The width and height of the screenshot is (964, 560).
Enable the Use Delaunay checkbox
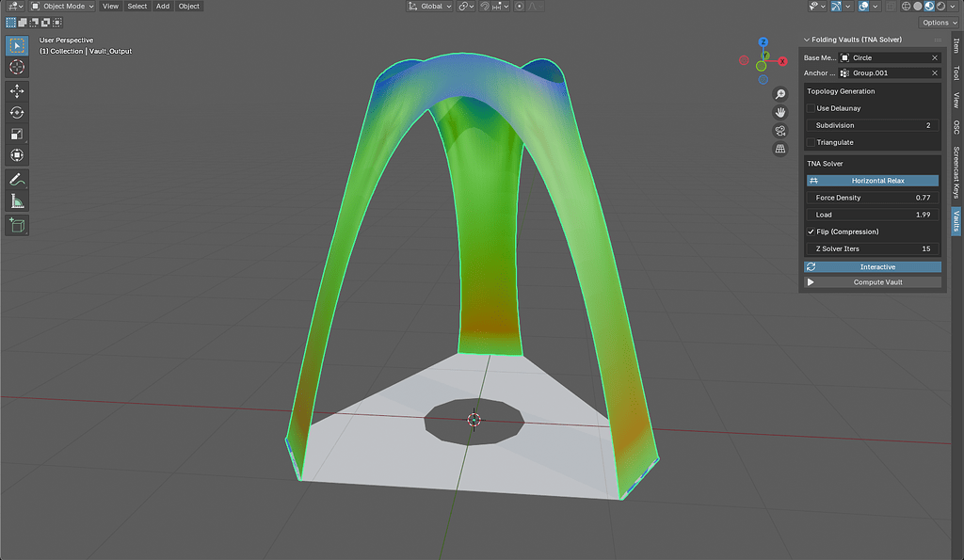click(x=811, y=108)
